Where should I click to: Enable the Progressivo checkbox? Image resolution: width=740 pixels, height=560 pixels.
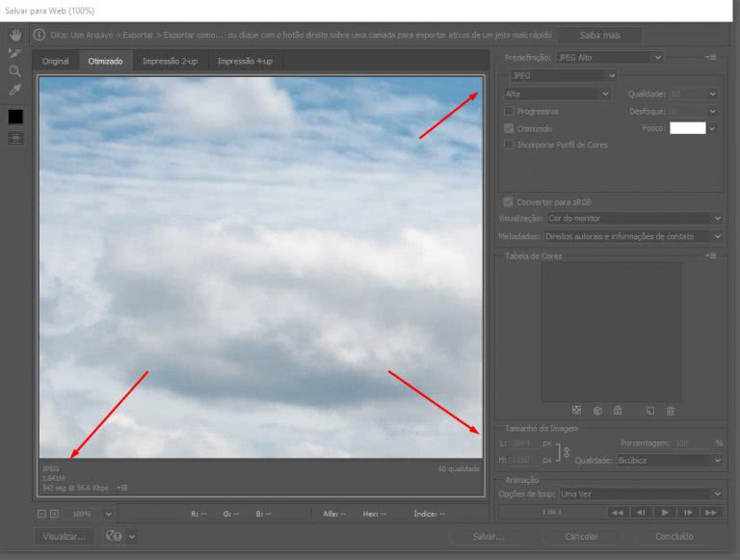tap(509, 112)
